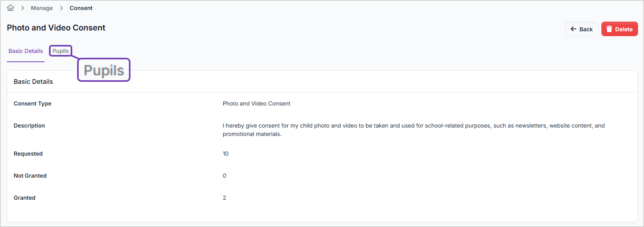Click the chevron between Manage and Consent
This screenshot has width=644, height=227.
click(61, 8)
